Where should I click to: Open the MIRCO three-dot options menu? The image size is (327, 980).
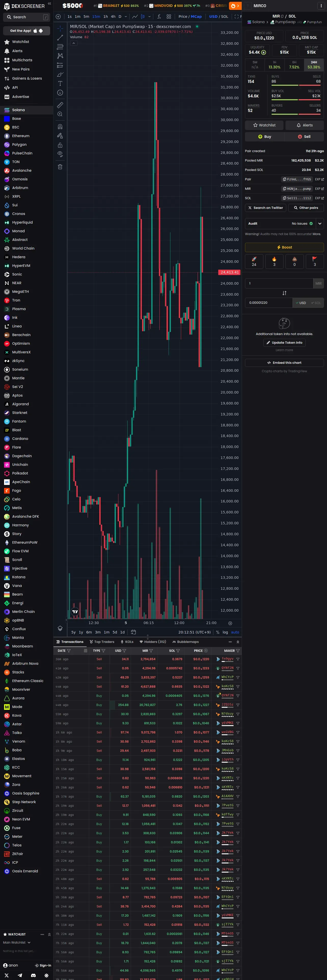point(321,6)
